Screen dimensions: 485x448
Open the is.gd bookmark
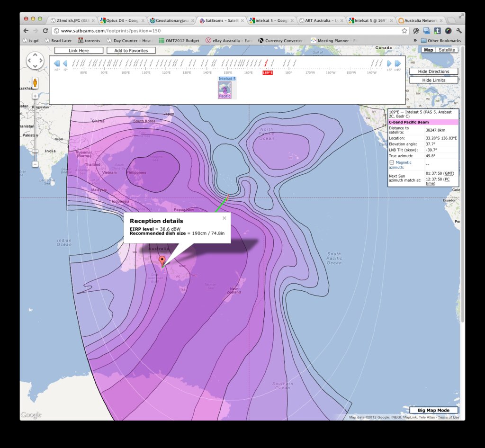[x=31, y=41]
